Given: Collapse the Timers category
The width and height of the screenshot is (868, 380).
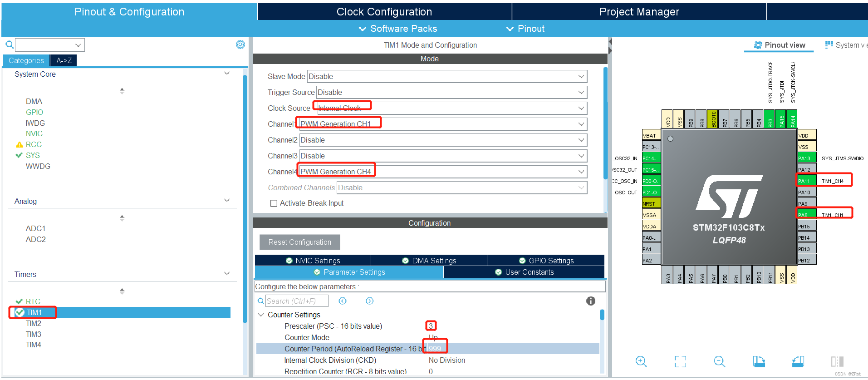Looking at the screenshot, I should point(227,274).
